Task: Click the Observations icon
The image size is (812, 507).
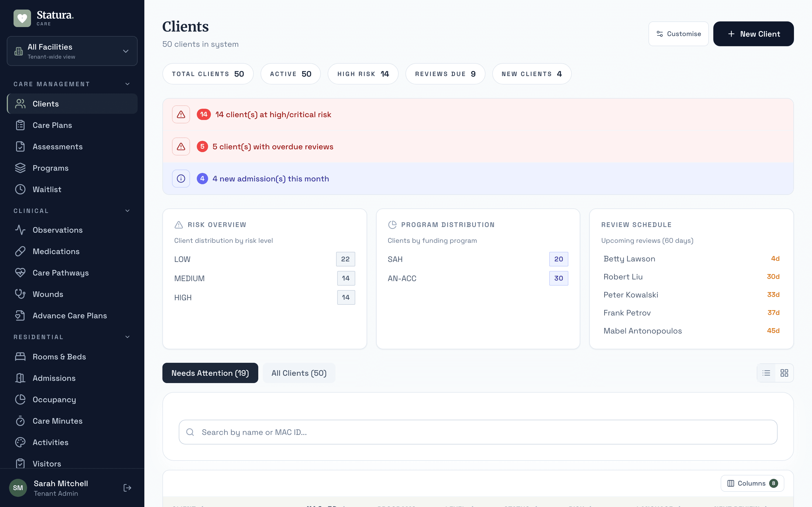Action: point(20,230)
